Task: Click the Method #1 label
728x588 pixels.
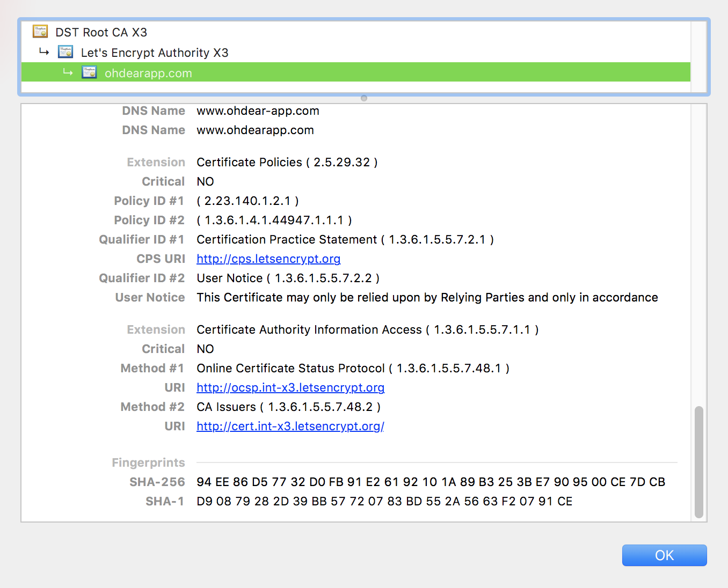Action: (x=152, y=369)
